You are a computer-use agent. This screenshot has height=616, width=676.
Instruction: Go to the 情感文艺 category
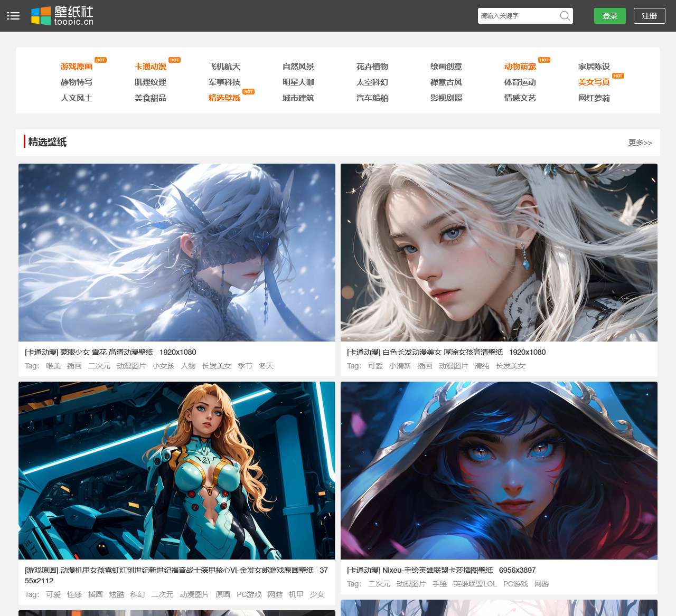(520, 98)
